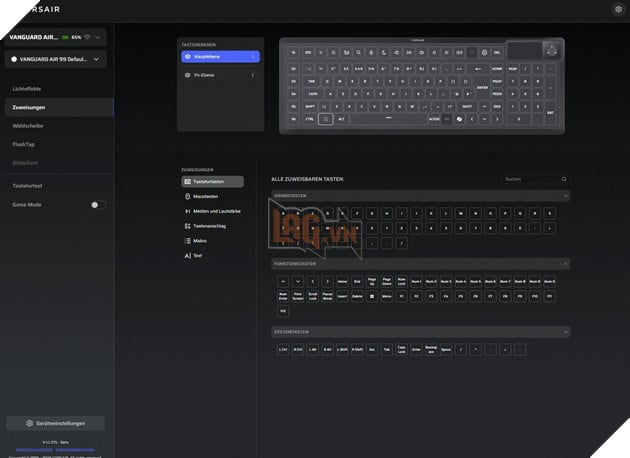This screenshot has width=630, height=458.
Task: Select the Tastenanschlag assignment type
Action: click(x=211, y=226)
